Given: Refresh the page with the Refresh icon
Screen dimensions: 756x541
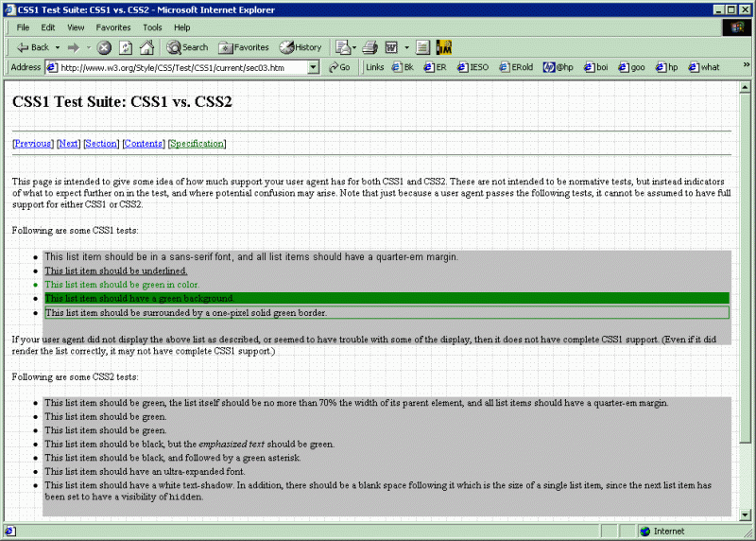Looking at the screenshot, I should click(x=126, y=47).
